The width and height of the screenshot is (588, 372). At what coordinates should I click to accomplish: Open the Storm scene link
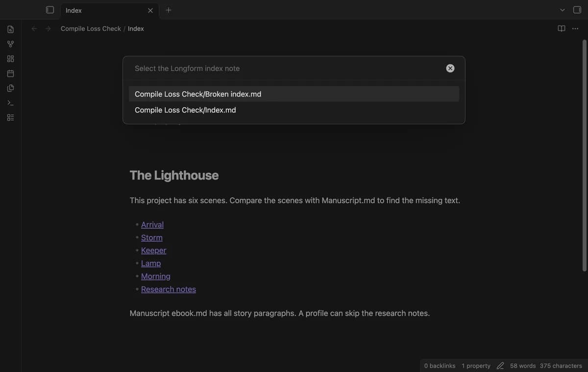[152, 237]
